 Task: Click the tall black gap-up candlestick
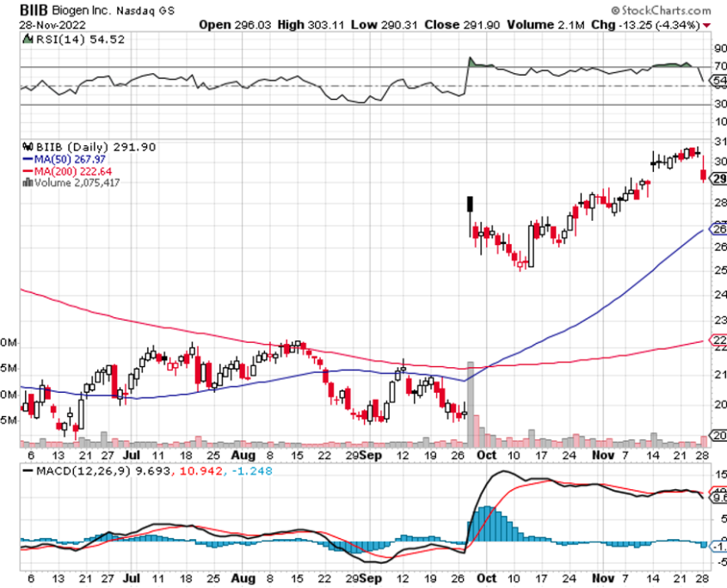tap(470, 205)
